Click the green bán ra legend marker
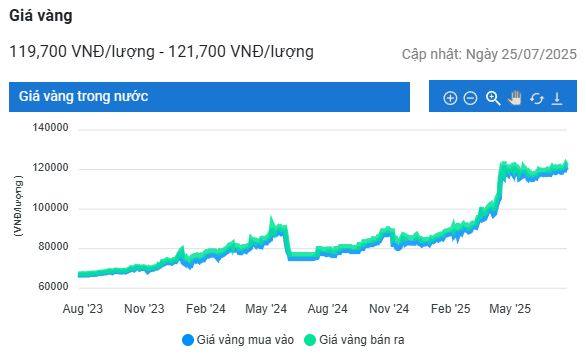Image resolution: width=586 pixels, height=363 pixels. coord(310,340)
